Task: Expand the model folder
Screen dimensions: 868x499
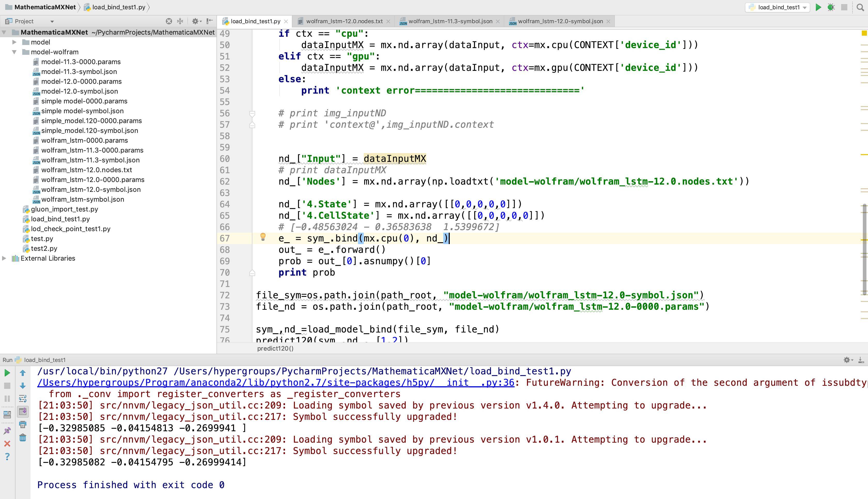Action: 14,42
